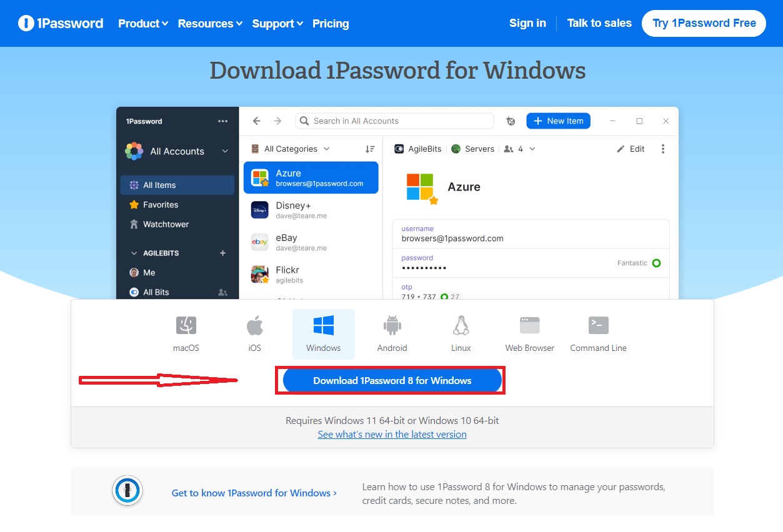Image resolution: width=783 pixels, height=532 pixels.
Task: Open the Product menu
Action: pyautogui.click(x=143, y=24)
